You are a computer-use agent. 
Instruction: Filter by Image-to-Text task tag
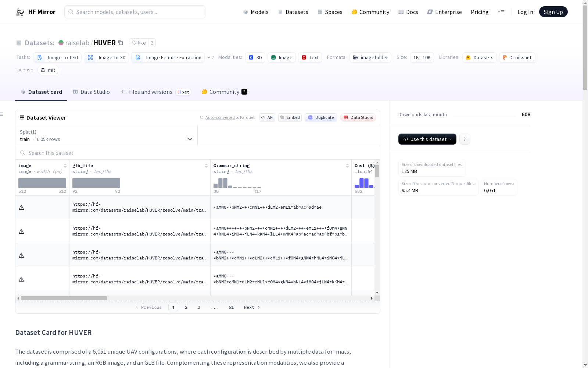tap(57, 57)
